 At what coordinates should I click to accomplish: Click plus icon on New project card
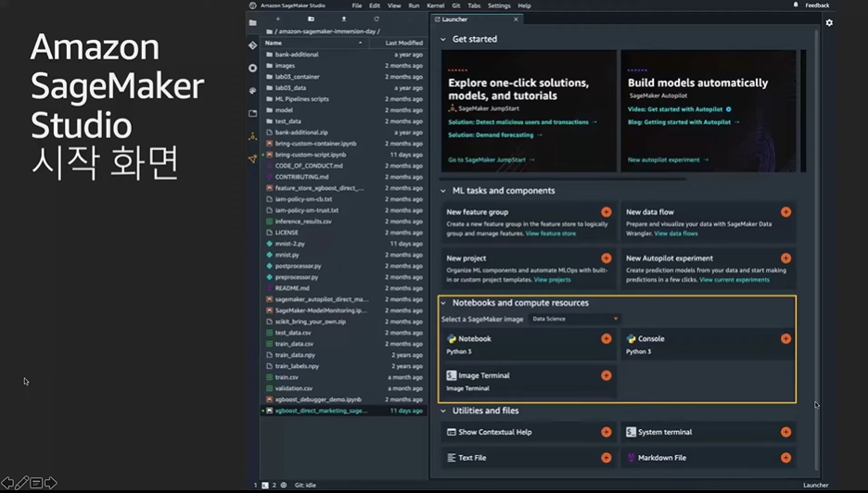[x=606, y=259]
